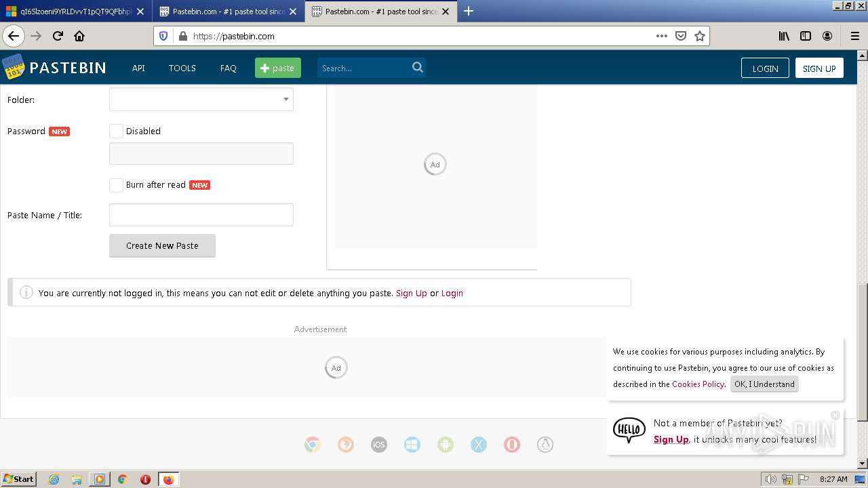The height and width of the screenshot is (488, 868).
Task: Click the Firefox icon in footer
Action: (346, 445)
